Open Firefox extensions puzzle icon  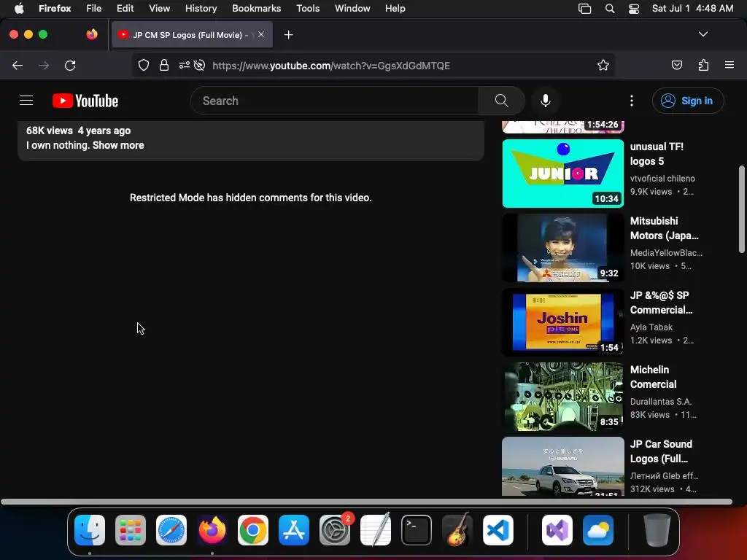703,65
